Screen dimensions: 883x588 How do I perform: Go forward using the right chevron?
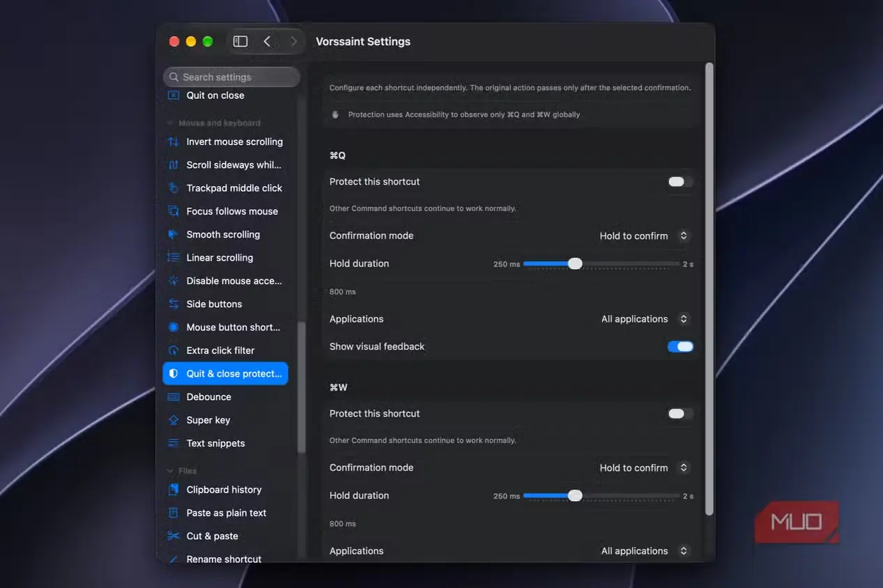pyautogui.click(x=294, y=41)
